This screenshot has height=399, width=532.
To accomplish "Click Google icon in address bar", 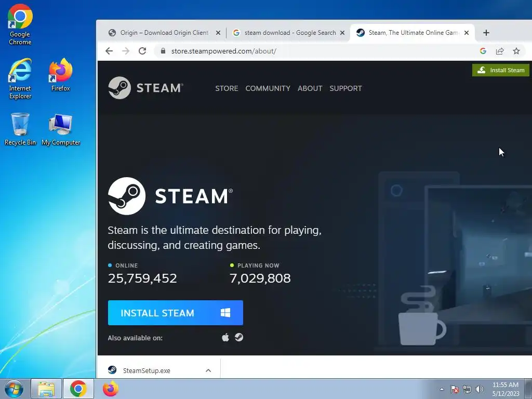I will click(483, 51).
